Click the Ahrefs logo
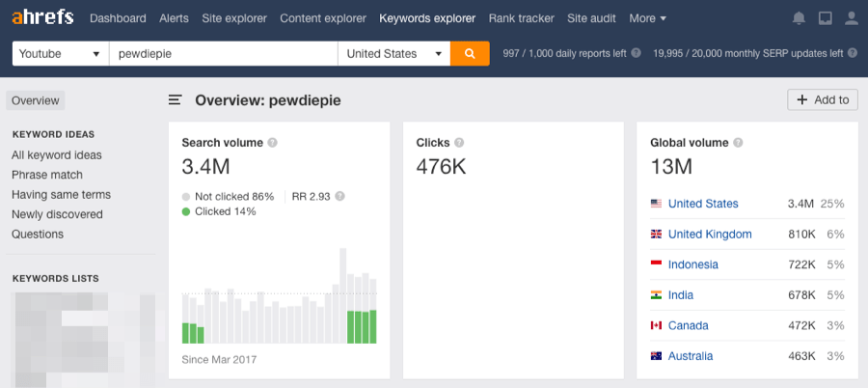Image resolution: width=868 pixels, height=388 pixels. click(x=42, y=17)
